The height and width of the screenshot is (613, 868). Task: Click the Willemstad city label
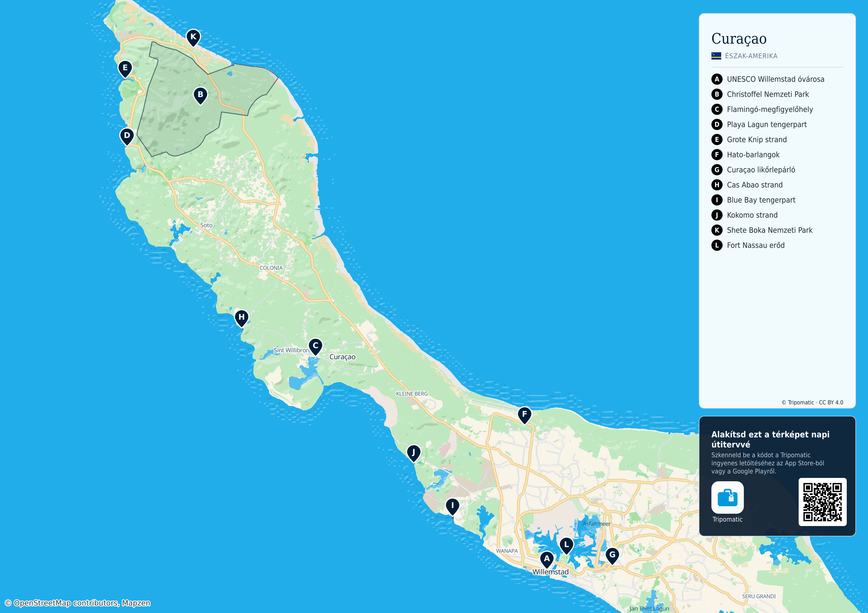(550, 572)
